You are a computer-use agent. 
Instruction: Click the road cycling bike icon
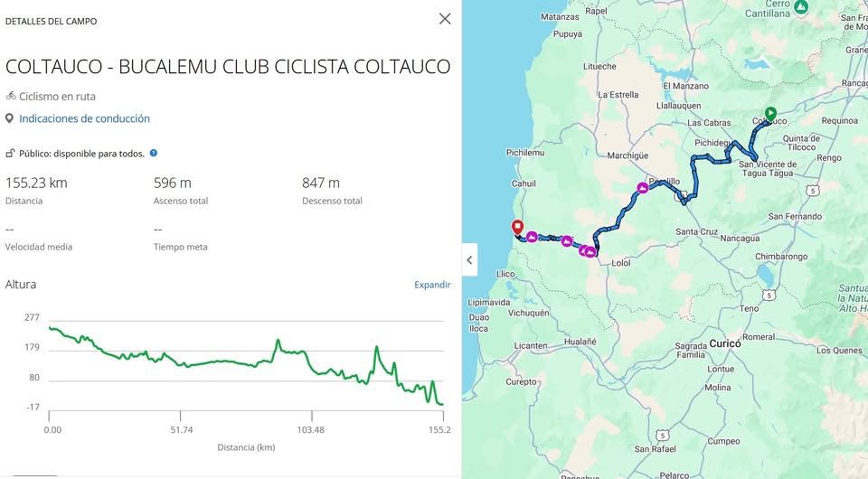pos(10,96)
